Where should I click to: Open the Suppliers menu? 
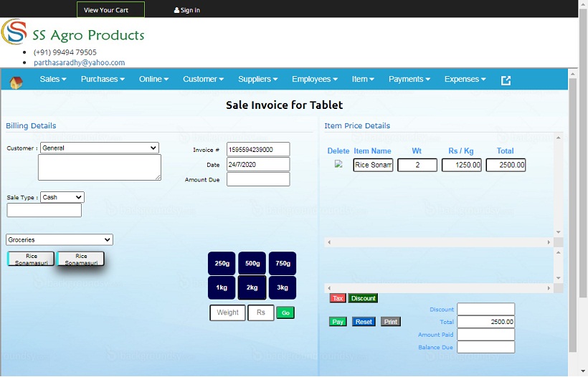(x=258, y=79)
